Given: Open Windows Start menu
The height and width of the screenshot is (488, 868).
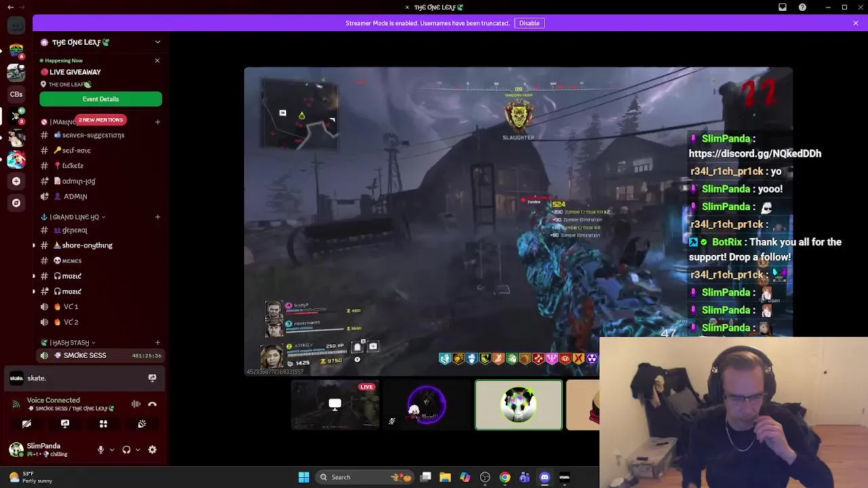Looking at the screenshot, I should (x=304, y=477).
